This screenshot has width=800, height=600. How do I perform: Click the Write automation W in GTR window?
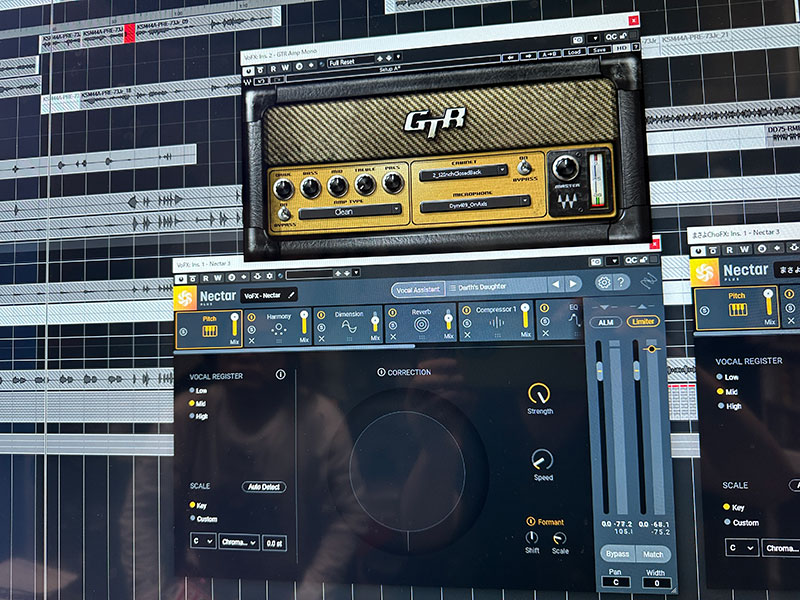click(x=285, y=68)
